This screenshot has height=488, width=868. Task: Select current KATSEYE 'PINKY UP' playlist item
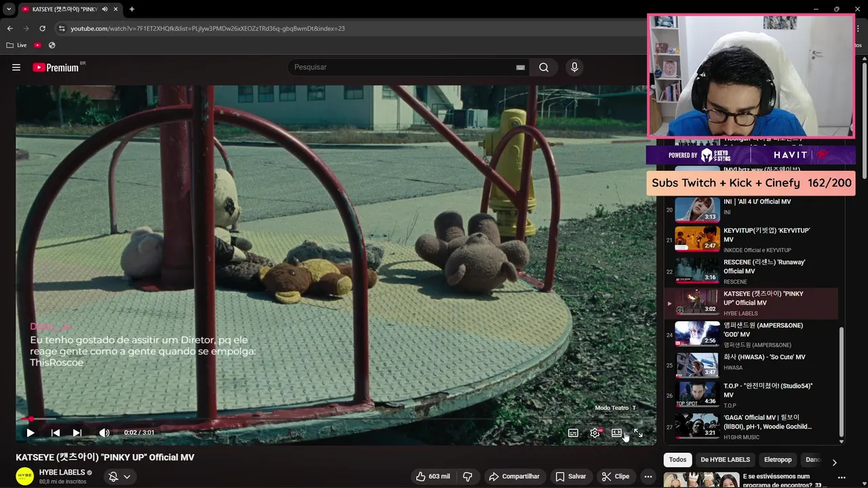click(x=751, y=303)
